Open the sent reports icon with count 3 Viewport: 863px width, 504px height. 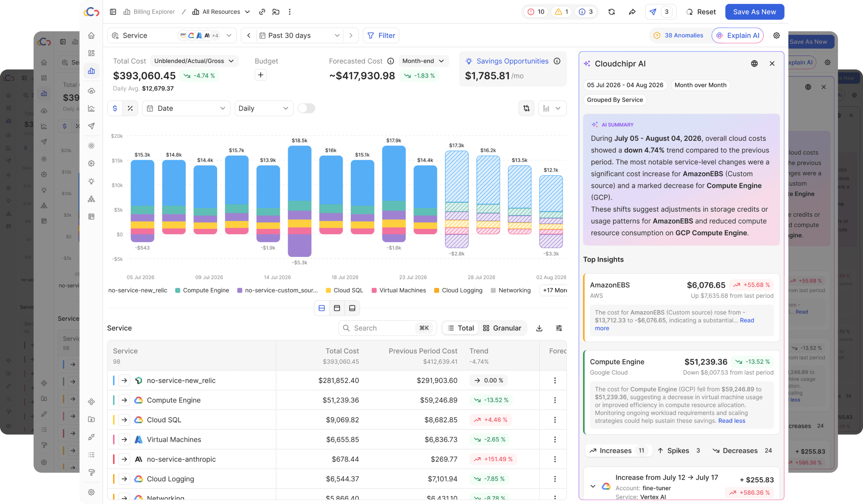pos(661,12)
